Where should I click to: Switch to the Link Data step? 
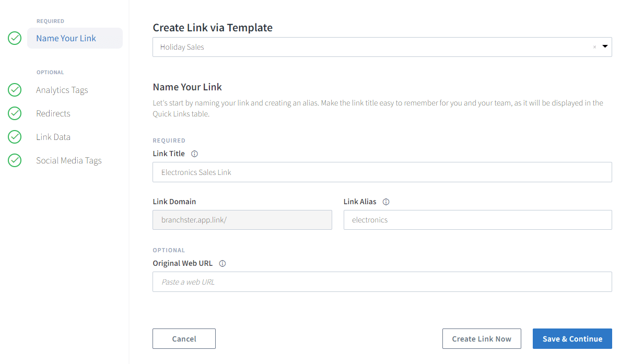click(53, 137)
